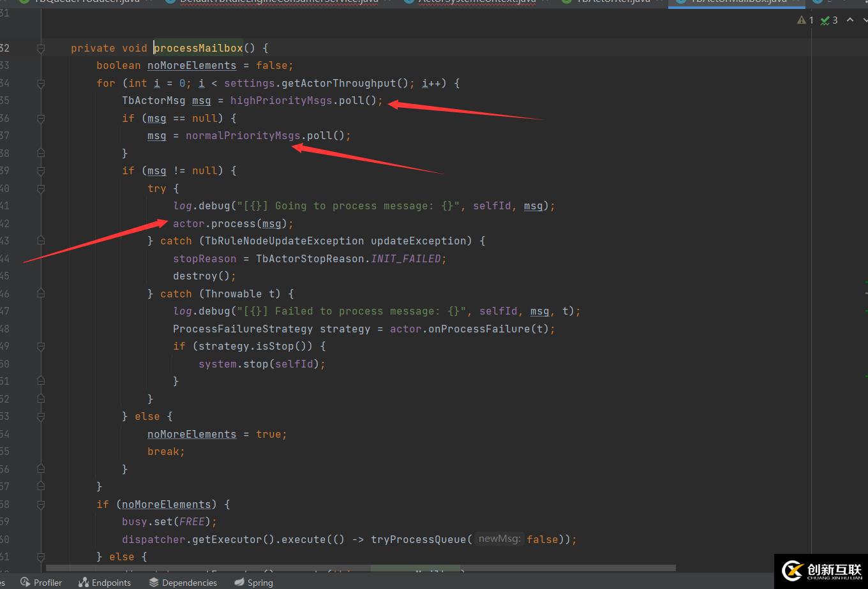
Task: Click the tryProcessQueue method call
Action: tap(419, 539)
